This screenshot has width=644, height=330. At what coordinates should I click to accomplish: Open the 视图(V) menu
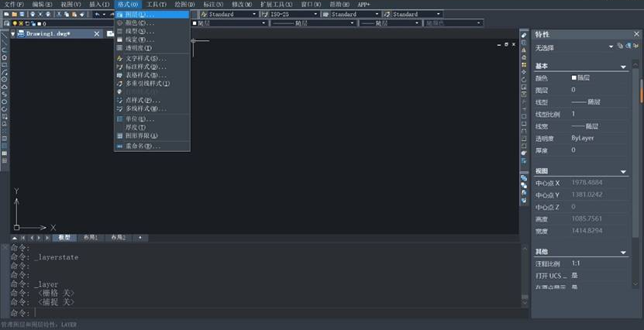[71, 5]
